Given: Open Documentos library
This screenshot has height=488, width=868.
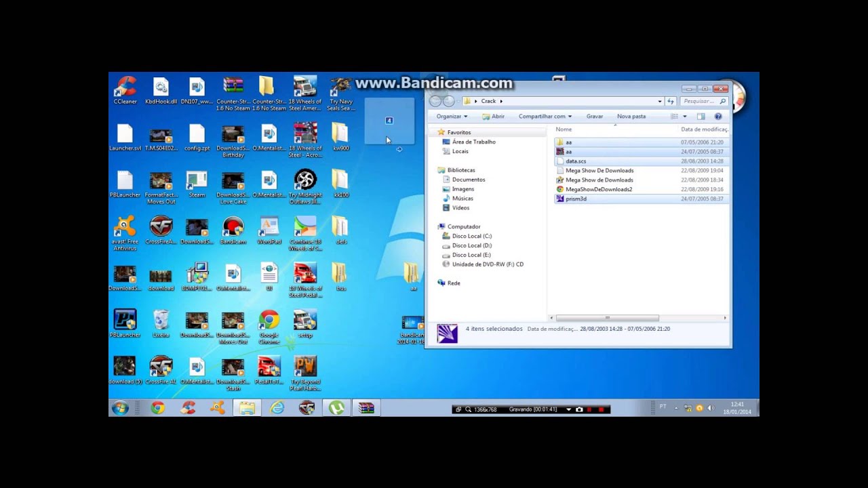Looking at the screenshot, I should [x=468, y=180].
